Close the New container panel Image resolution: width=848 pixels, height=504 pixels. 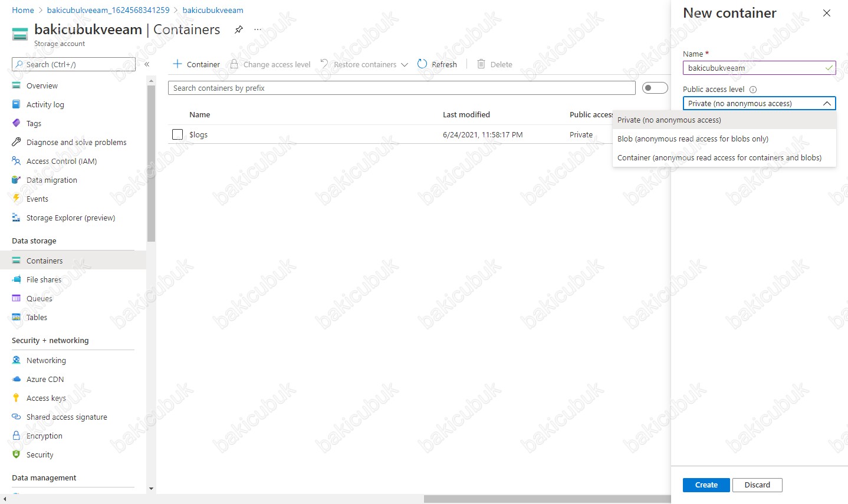pyautogui.click(x=827, y=13)
